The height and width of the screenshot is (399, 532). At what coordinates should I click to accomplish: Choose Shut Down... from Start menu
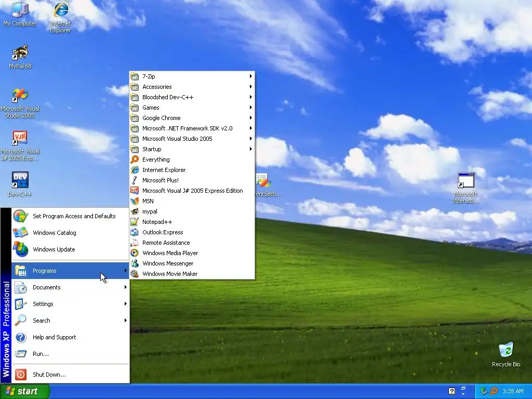[x=70, y=375]
